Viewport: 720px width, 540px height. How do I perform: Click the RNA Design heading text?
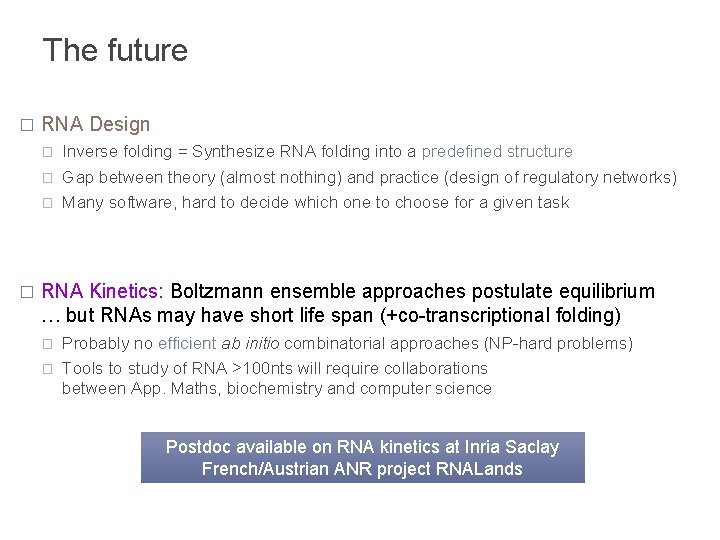point(96,125)
